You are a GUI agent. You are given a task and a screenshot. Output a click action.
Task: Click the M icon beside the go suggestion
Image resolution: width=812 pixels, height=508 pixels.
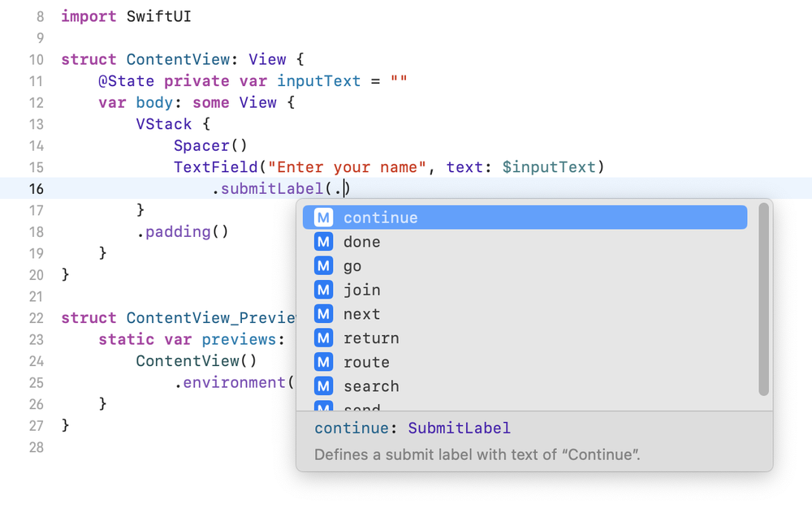324,266
